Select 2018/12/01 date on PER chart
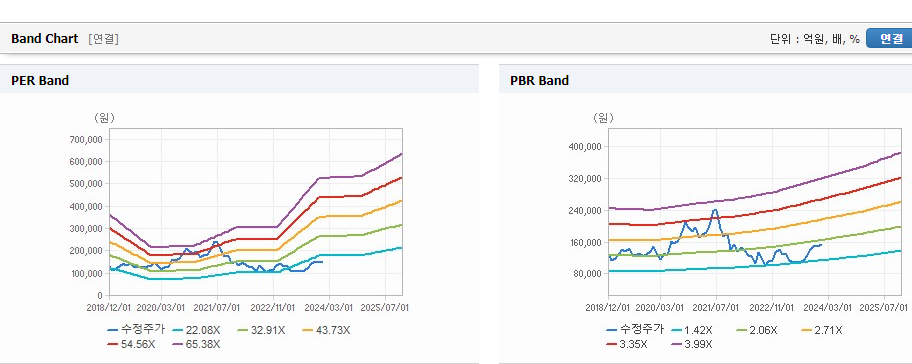Image resolution: width=912 pixels, height=364 pixels. coord(109,307)
